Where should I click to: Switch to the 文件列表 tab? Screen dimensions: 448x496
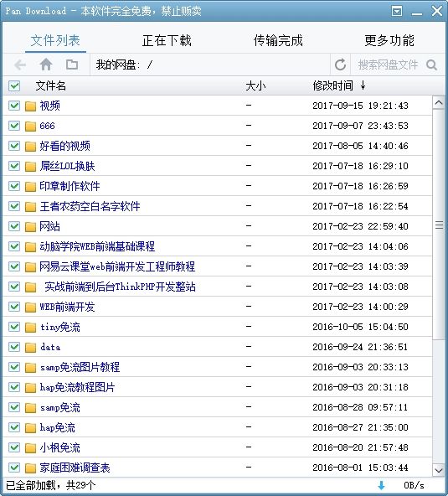point(55,40)
